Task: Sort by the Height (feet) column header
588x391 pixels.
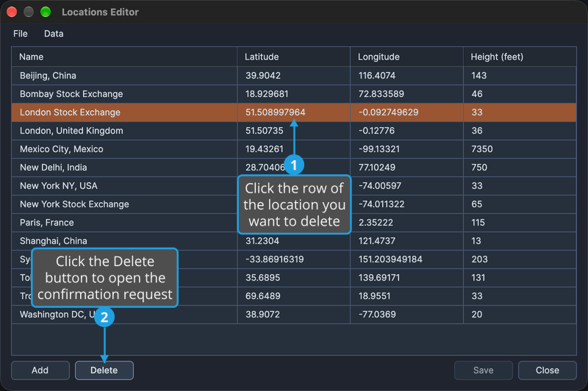Action: coord(520,57)
